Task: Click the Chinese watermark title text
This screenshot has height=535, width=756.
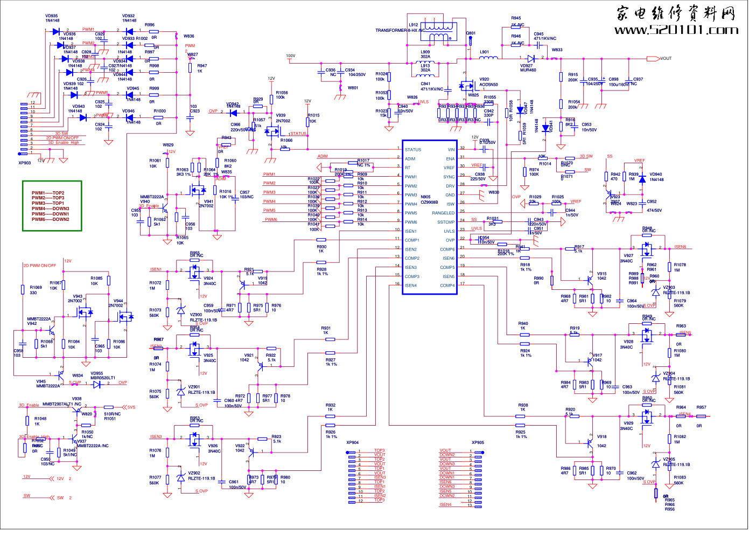Action: [x=676, y=13]
